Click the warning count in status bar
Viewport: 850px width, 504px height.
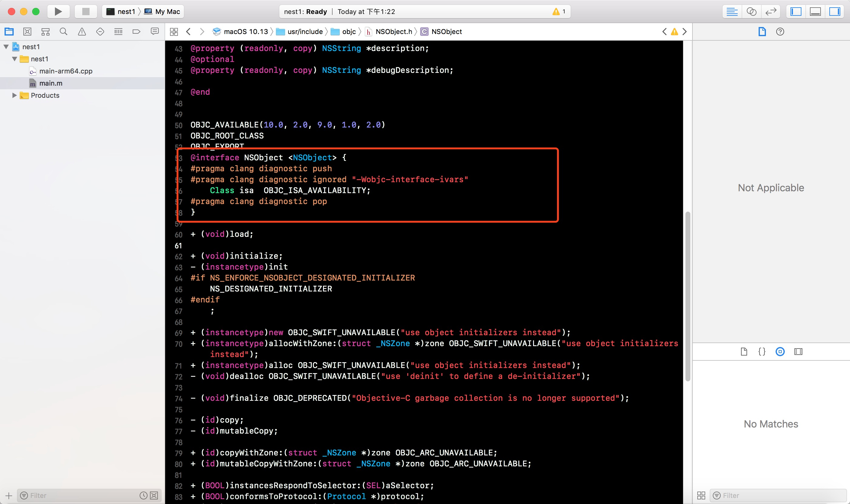[560, 12]
